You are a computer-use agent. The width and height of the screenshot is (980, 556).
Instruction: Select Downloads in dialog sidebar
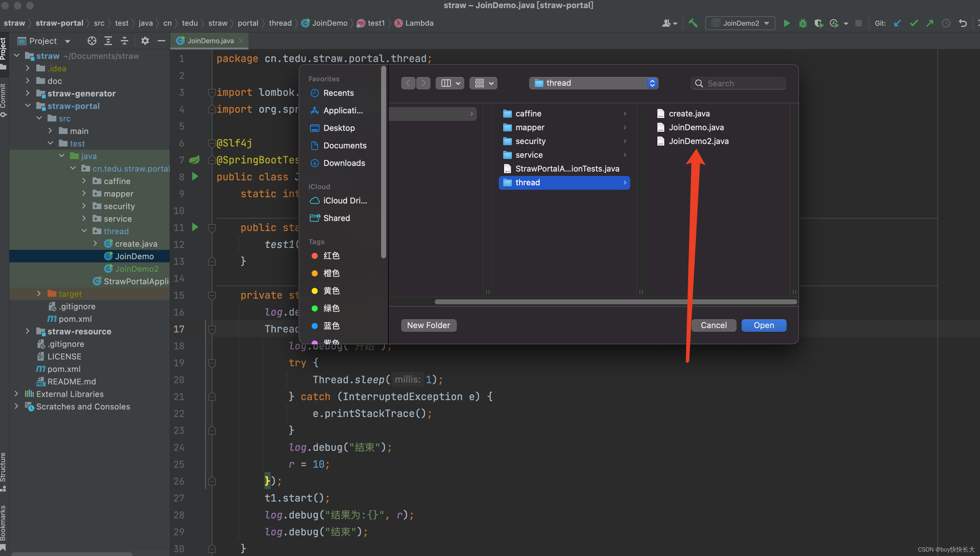tap(338, 163)
